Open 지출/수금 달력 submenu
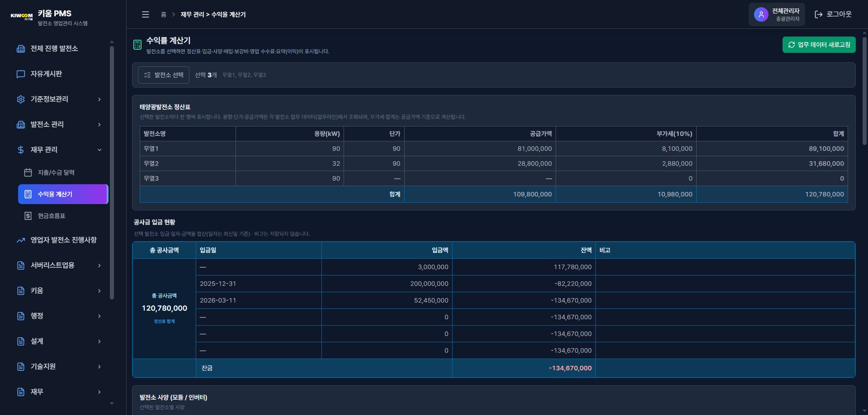 point(63,173)
